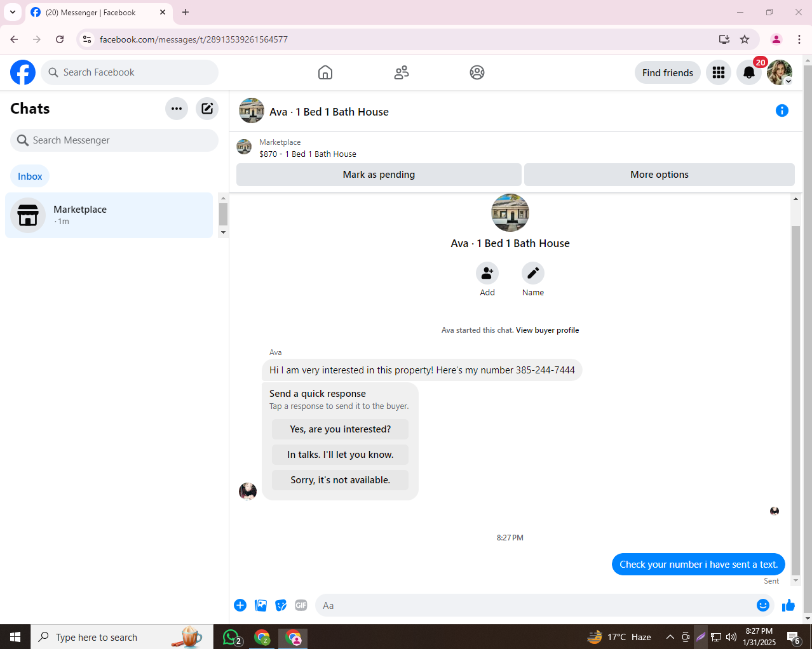812x649 pixels.
Task: Click the Find friends button
Action: click(668, 72)
